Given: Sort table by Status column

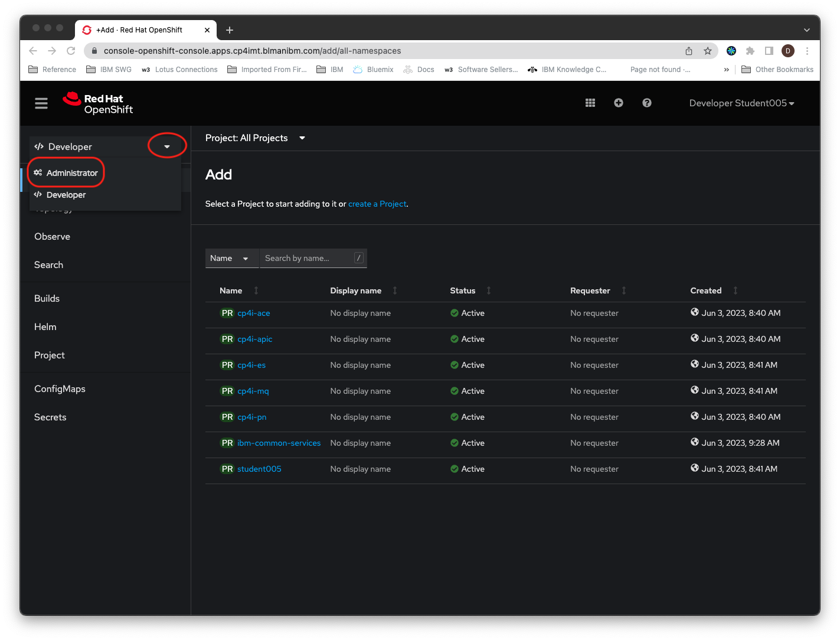Looking at the screenshot, I should [470, 290].
